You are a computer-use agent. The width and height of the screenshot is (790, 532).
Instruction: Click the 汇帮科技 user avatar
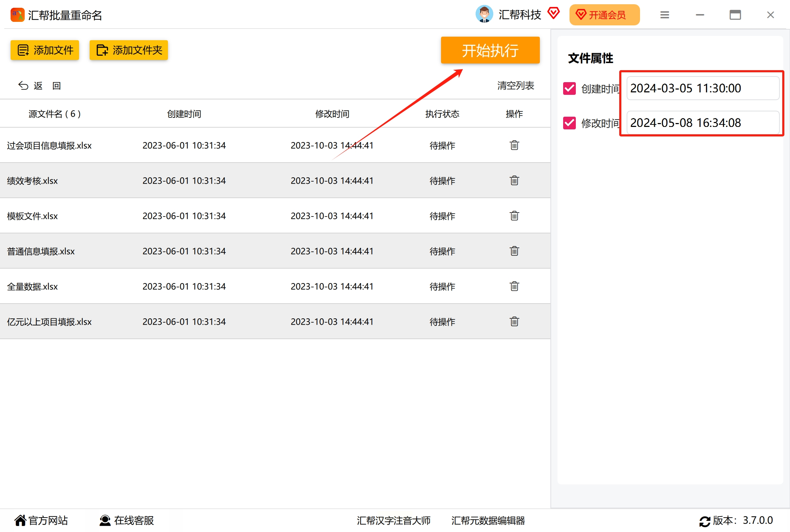tap(484, 14)
